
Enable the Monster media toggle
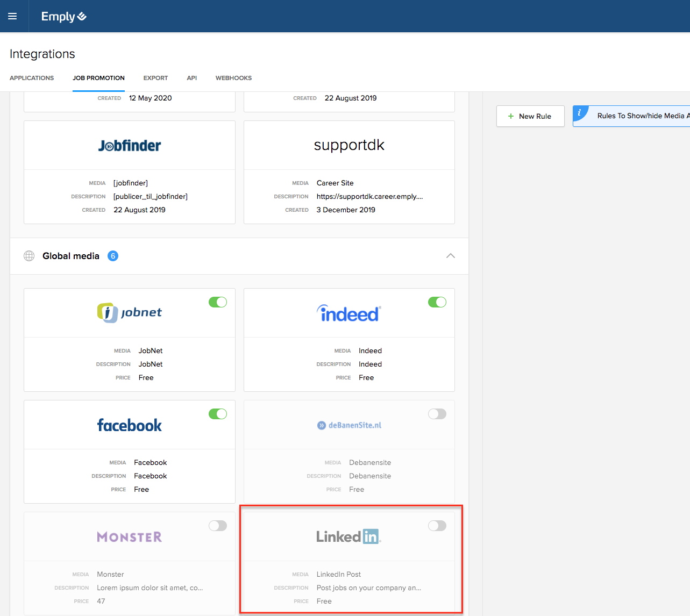click(x=218, y=526)
